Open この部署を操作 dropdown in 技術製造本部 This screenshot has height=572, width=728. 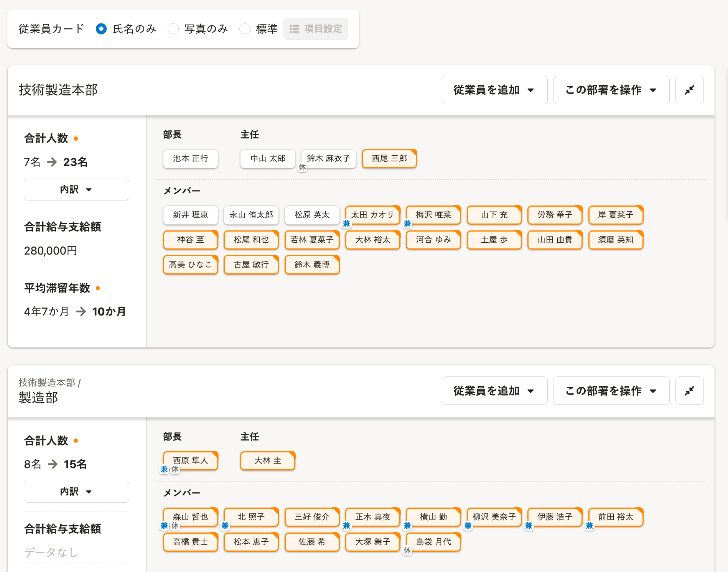[x=611, y=90]
